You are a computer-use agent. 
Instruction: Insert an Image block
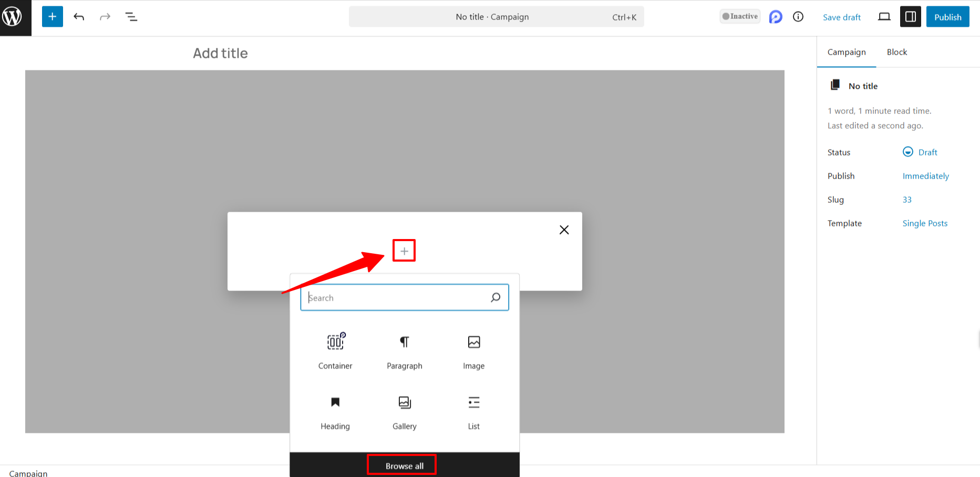(x=474, y=351)
